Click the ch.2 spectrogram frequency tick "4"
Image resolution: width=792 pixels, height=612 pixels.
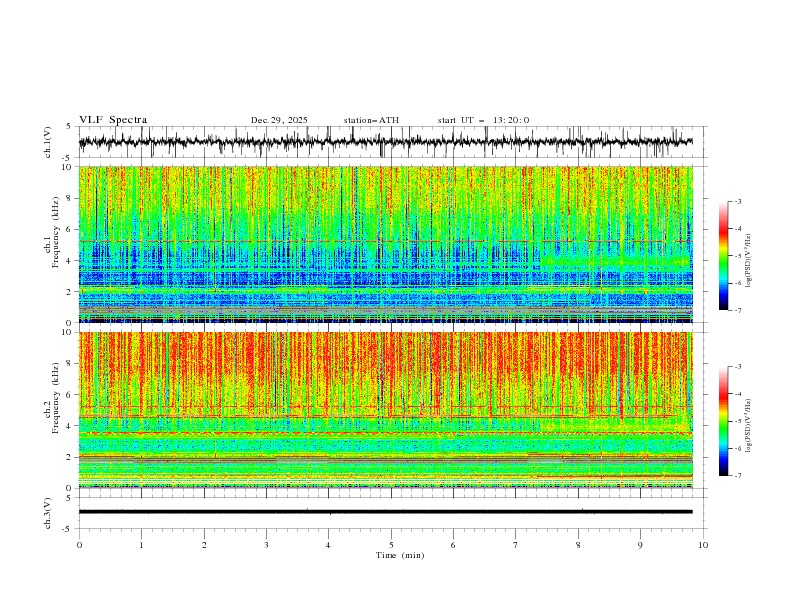[x=71, y=426]
